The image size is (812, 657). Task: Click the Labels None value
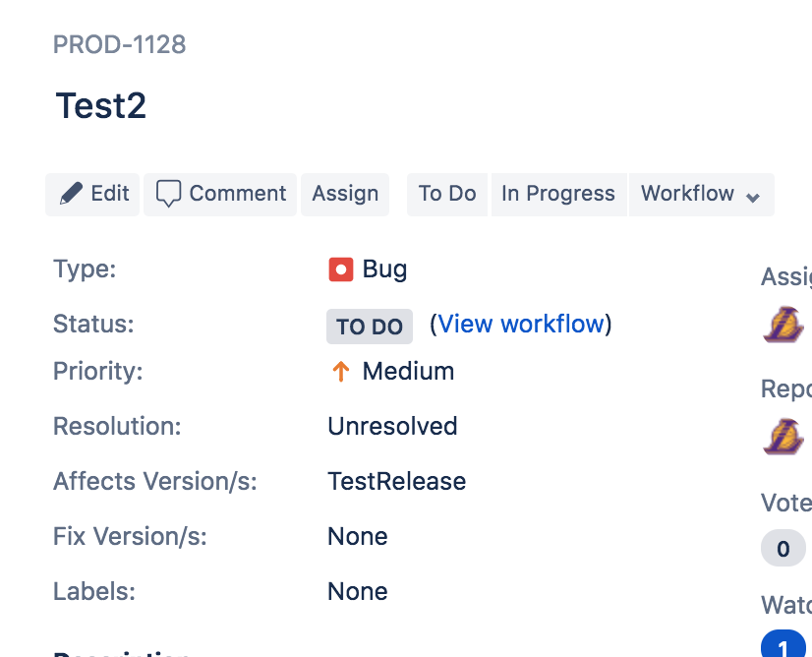pyautogui.click(x=357, y=591)
